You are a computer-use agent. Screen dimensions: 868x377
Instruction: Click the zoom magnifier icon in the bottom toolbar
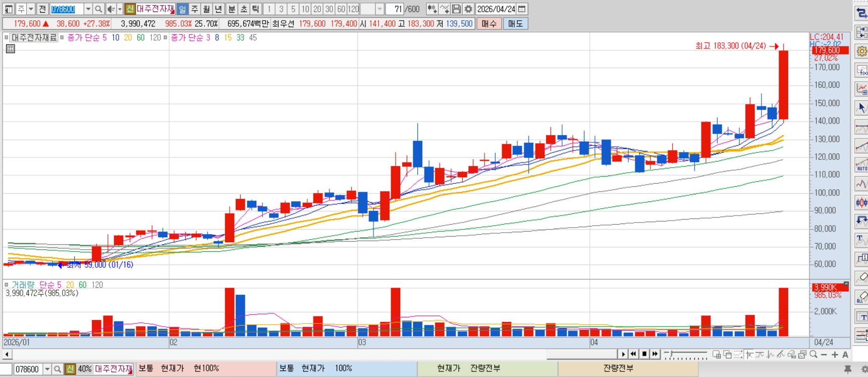coord(813,355)
